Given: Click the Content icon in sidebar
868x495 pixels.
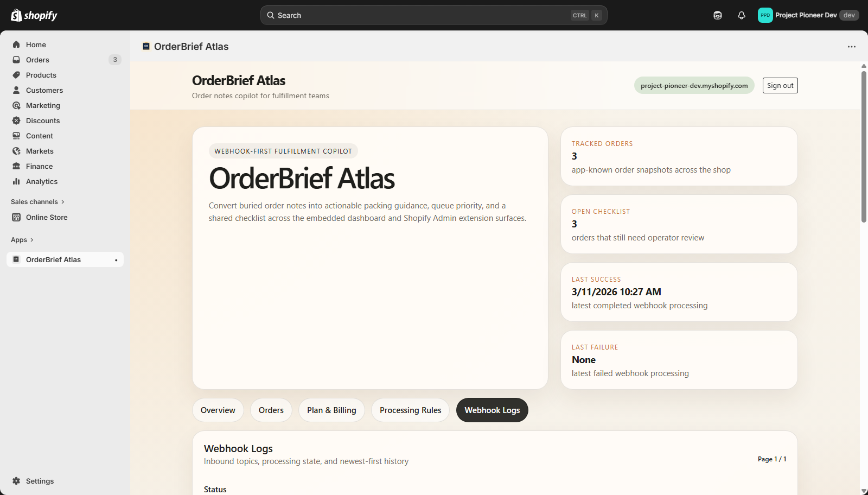Looking at the screenshot, I should [x=16, y=136].
